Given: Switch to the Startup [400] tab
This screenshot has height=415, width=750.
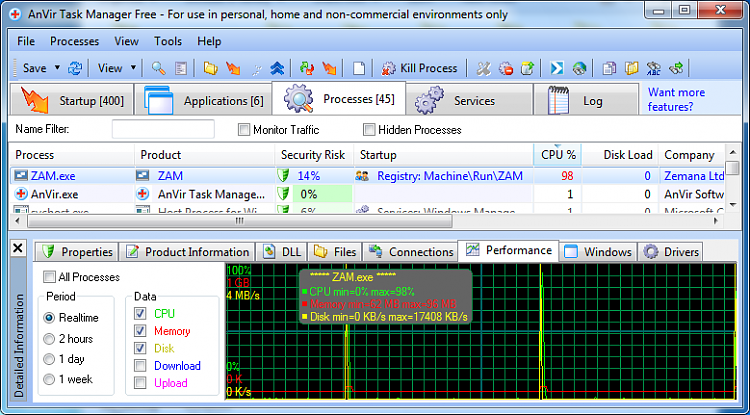Looking at the screenshot, I should [71, 100].
